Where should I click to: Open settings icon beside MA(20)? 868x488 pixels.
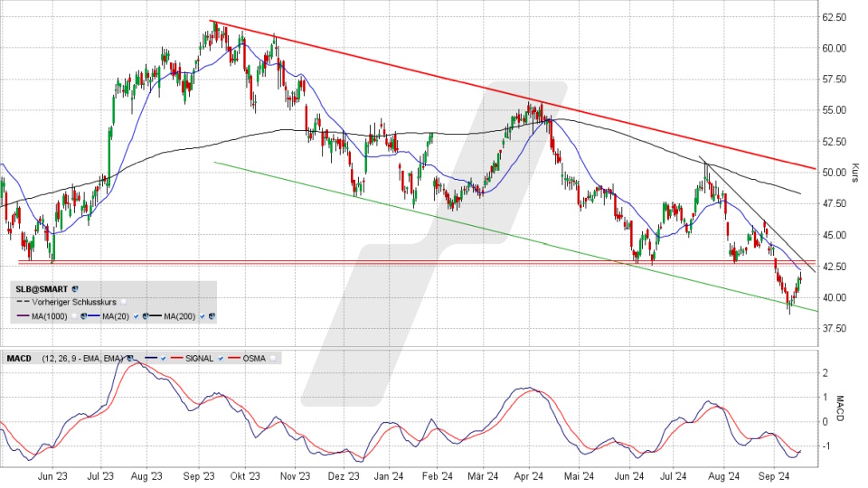[145, 316]
